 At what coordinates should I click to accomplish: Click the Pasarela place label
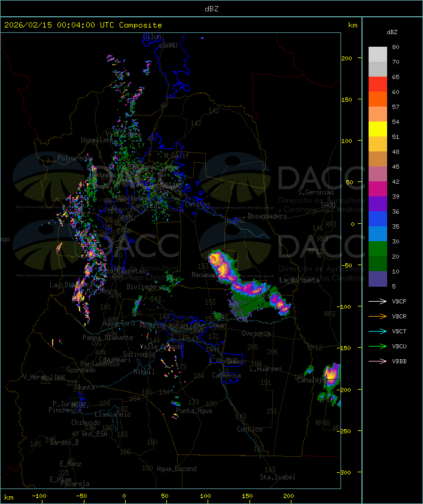tap(75, 484)
